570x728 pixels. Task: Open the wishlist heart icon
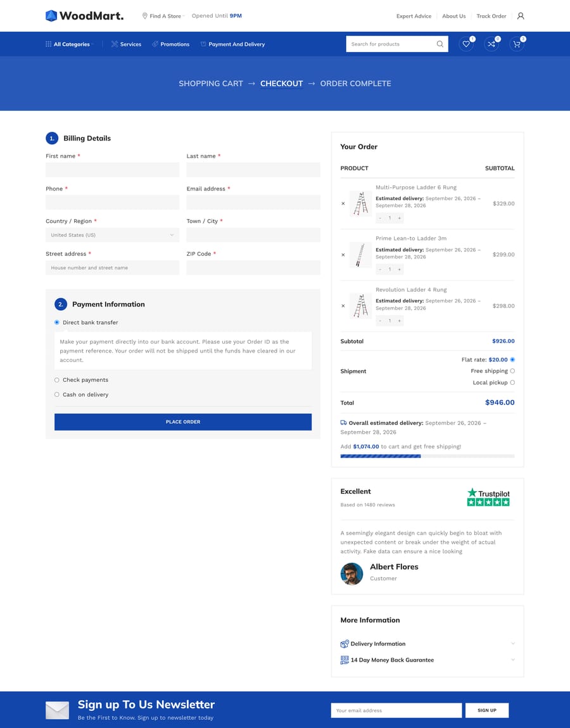pos(466,44)
